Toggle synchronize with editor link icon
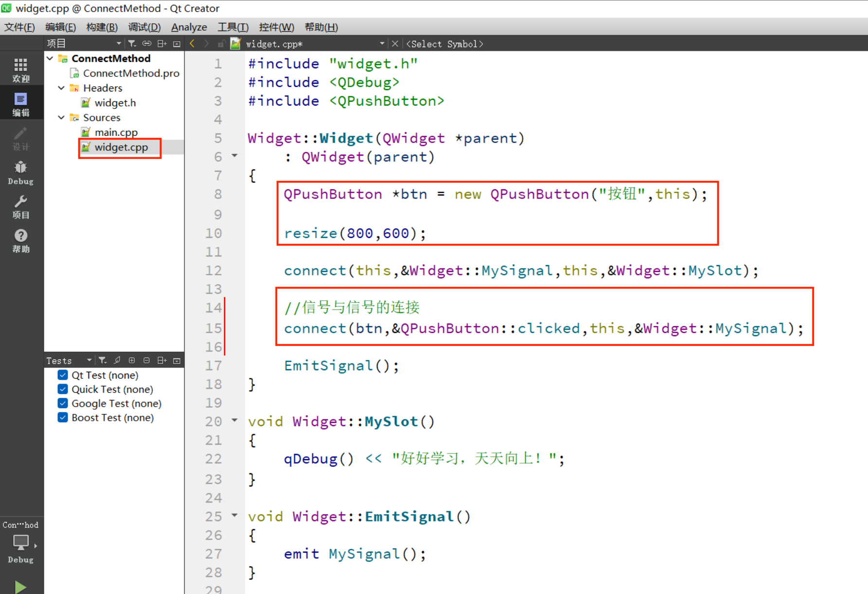 (x=146, y=44)
